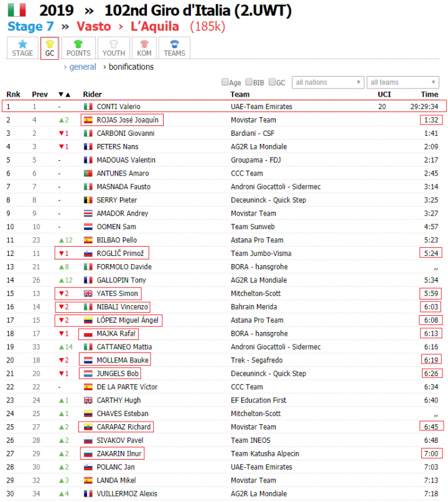Open the Team Katusha Alpecin link
448x502 pixels.
[265, 453]
